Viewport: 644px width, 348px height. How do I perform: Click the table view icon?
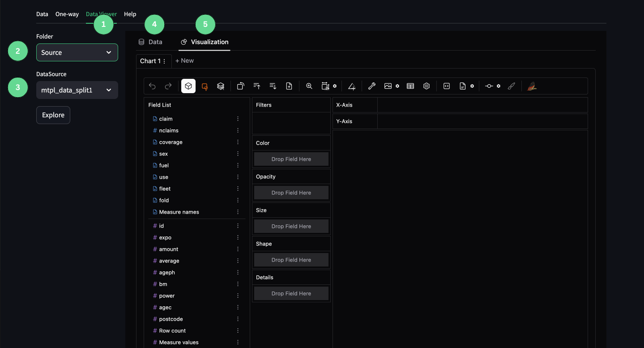(410, 86)
